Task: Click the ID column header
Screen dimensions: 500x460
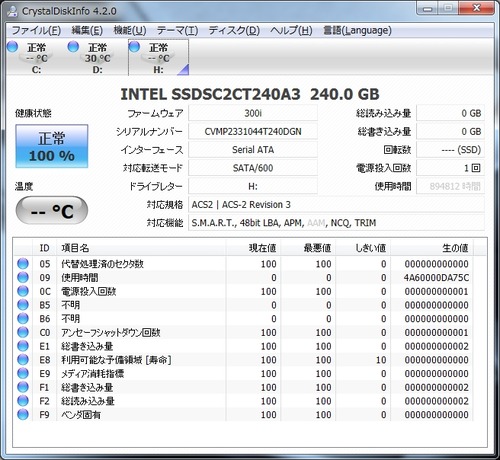Action: (x=45, y=248)
